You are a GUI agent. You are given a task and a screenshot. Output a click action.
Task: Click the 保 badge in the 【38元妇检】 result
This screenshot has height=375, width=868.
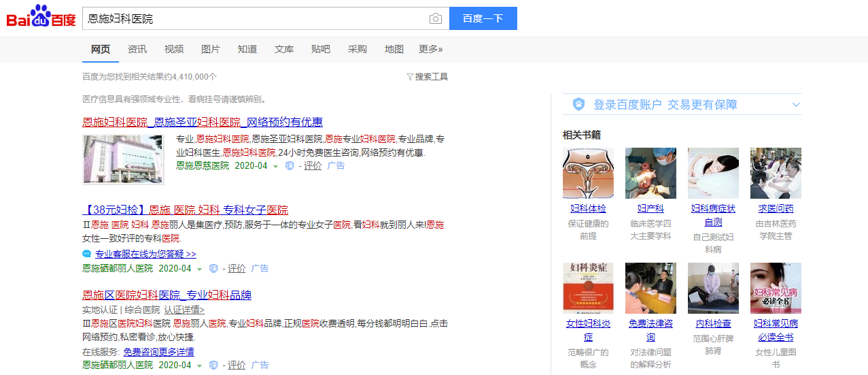click(x=213, y=268)
